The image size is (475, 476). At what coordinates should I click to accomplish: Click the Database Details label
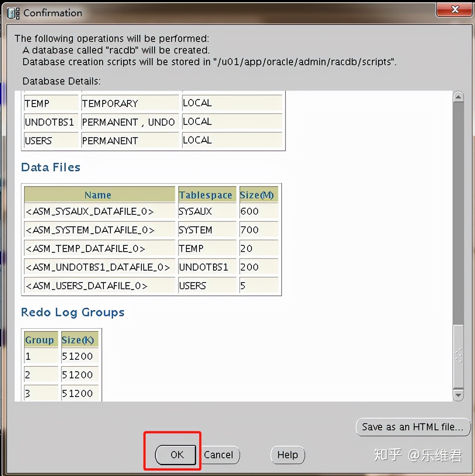61,81
